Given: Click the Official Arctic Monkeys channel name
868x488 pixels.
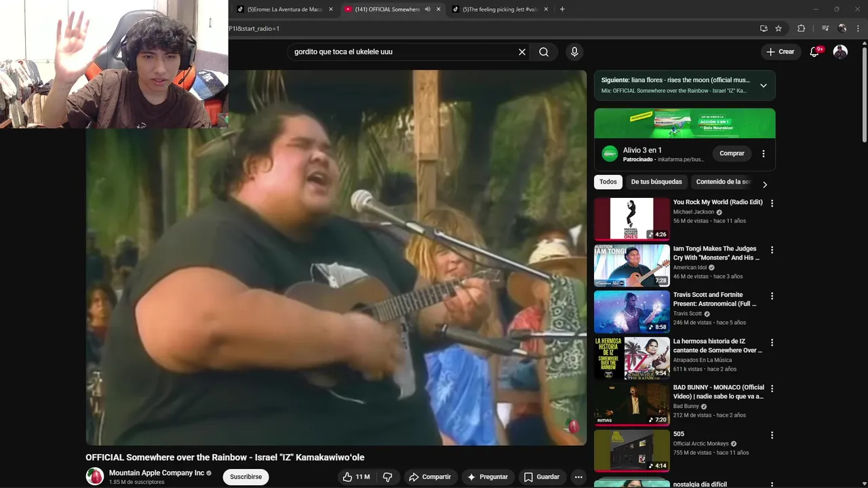Looking at the screenshot, I should click(x=701, y=444).
